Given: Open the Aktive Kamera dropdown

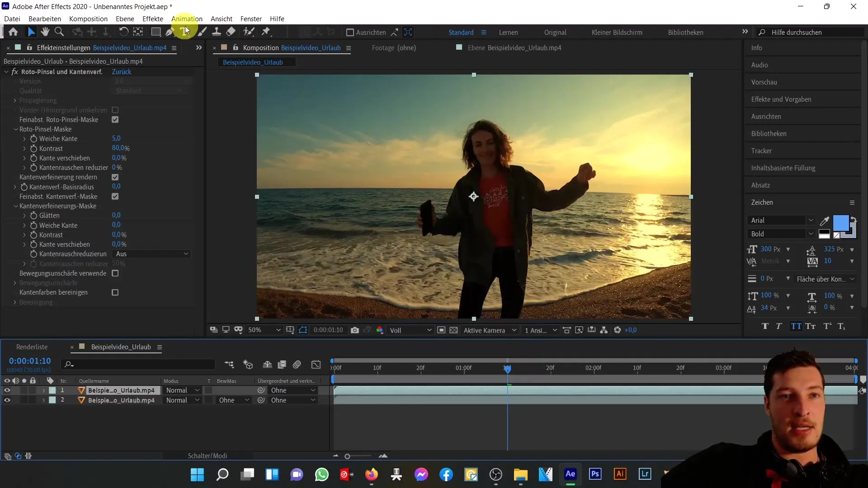Looking at the screenshot, I should pos(490,330).
